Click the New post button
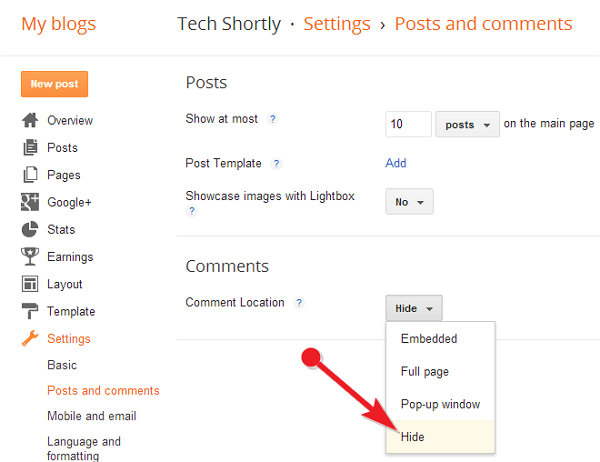 (x=54, y=84)
